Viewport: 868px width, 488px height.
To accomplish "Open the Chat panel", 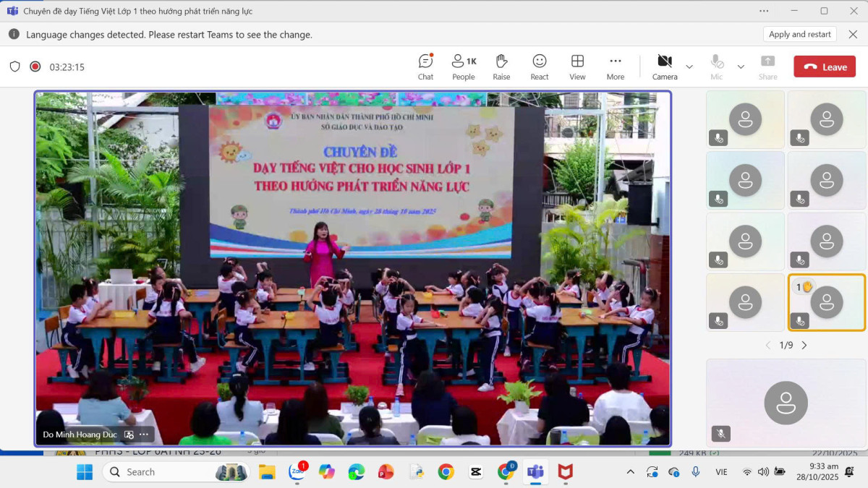I will (x=425, y=67).
